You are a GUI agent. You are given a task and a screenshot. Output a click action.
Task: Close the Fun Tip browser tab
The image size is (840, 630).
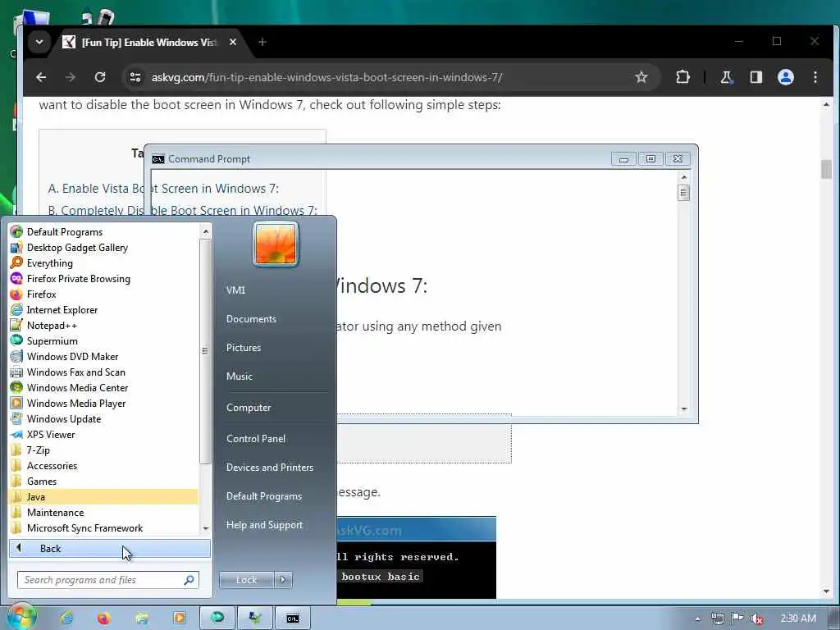233,42
